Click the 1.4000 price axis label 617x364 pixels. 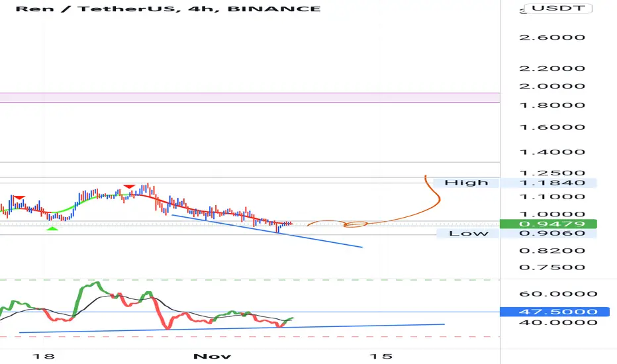pyautogui.click(x=552, y=152)
